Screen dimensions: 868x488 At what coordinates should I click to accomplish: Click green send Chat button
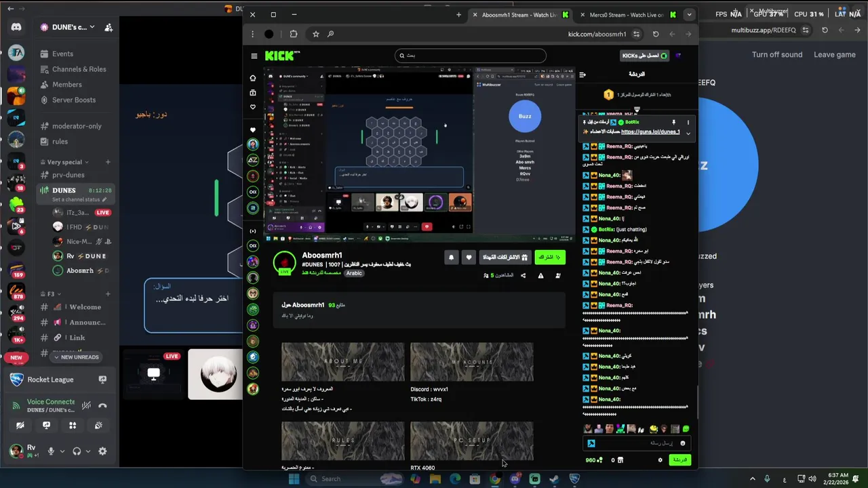click(679, 460)
